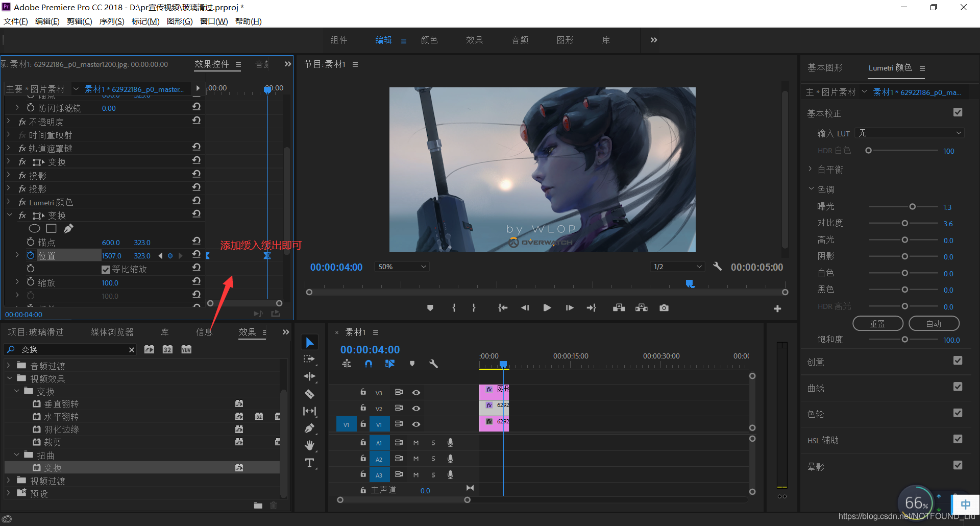This screenshot has height=526, width=980.
Task: Open playback resolution 1/2 dropdown
Action: [x=678, y=267]
